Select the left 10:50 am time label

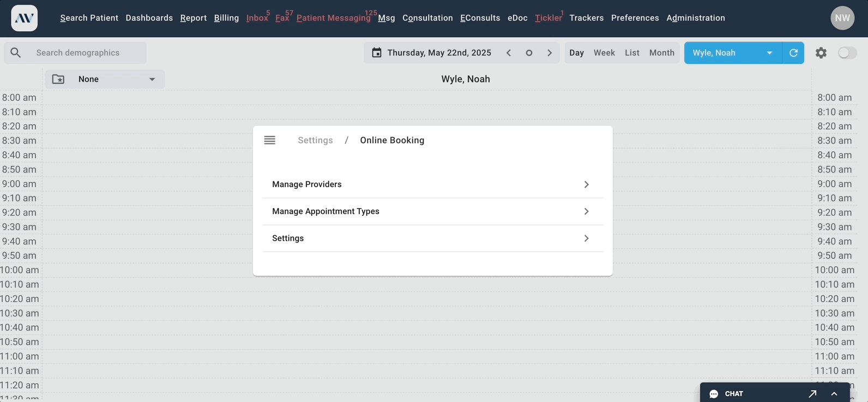[x=19, y=342]
